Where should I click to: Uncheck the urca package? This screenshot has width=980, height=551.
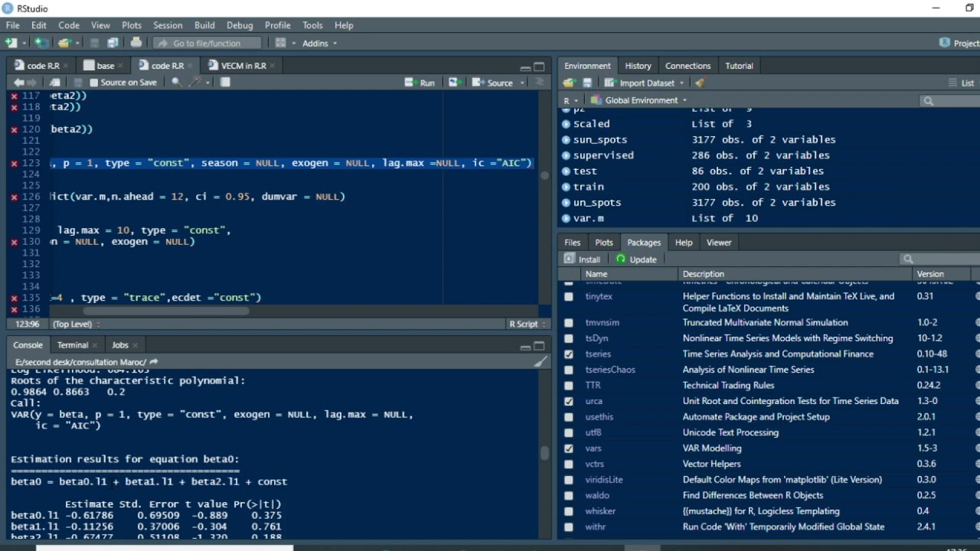[x=569, y=401]
